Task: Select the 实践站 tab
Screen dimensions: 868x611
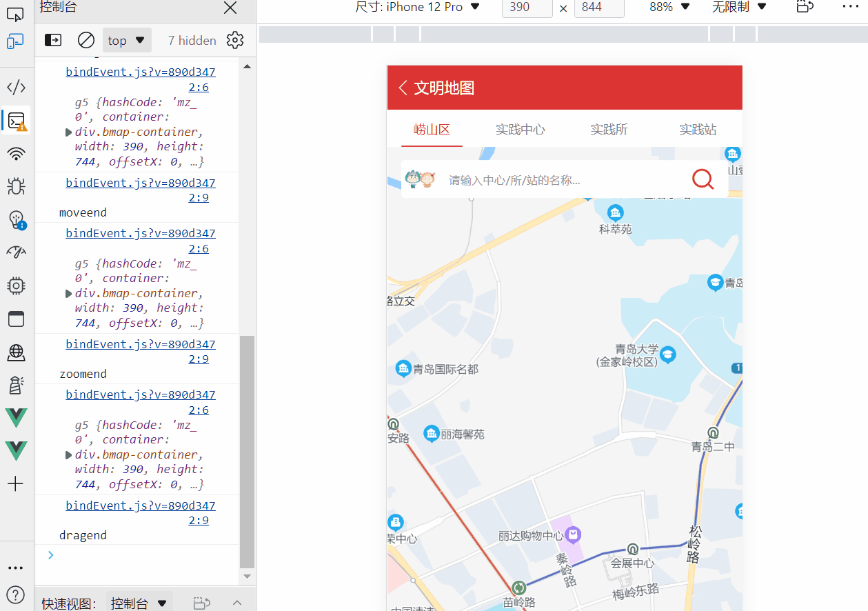Action: pos(698,130)
